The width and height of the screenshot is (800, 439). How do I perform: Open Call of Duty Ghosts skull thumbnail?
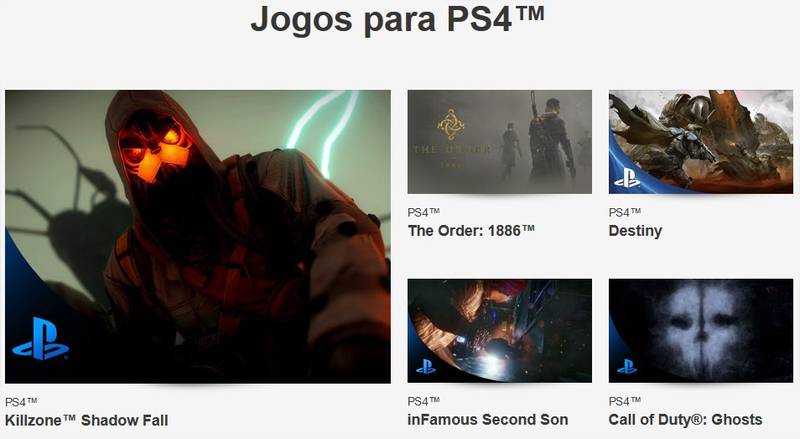(x=701, y=331)
